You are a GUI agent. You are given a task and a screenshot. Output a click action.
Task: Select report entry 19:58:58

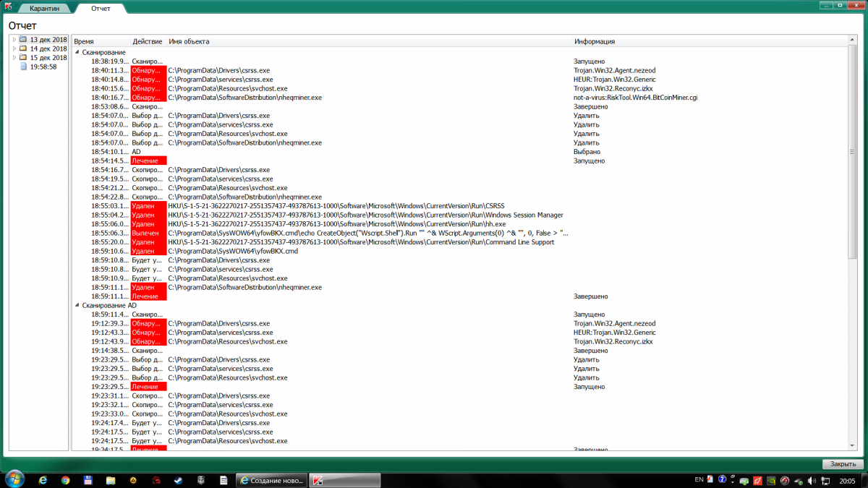point(43,67)
